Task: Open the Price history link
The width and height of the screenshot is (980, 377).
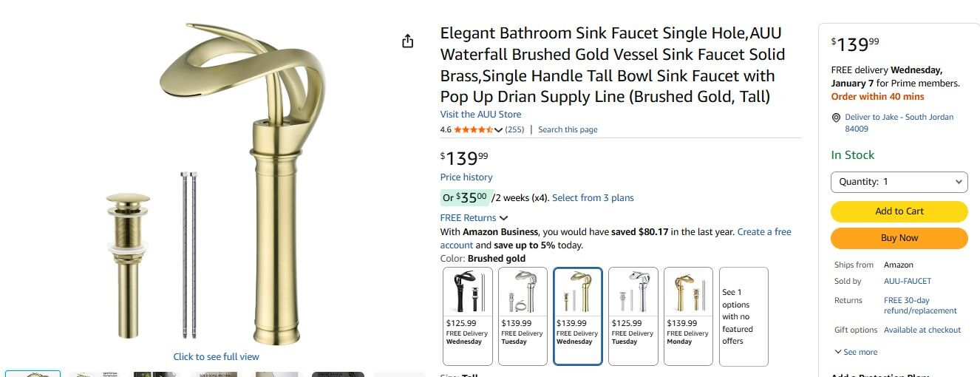Action: click(466, 177)
